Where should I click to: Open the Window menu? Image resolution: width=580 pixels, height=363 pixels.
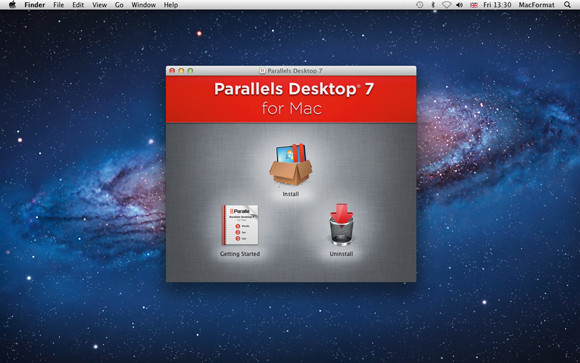coord(144,5)
